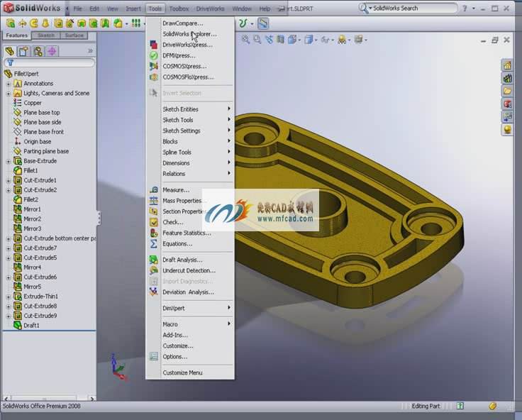Expand the Spline Tools submenu
The width and height of the screenshot is (522, 420).
pos(190,152)
